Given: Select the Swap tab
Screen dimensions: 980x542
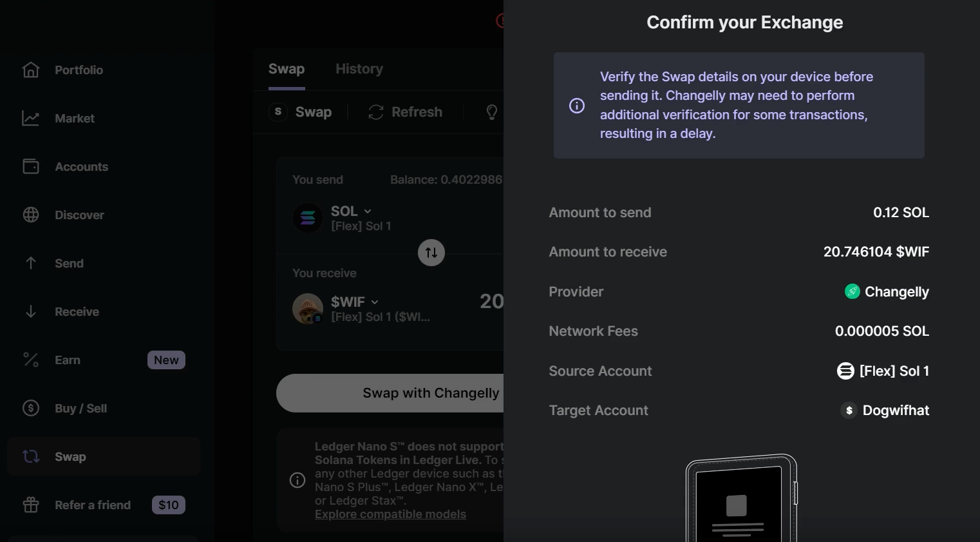Looking at the screenshot, I should pos(287,69).
